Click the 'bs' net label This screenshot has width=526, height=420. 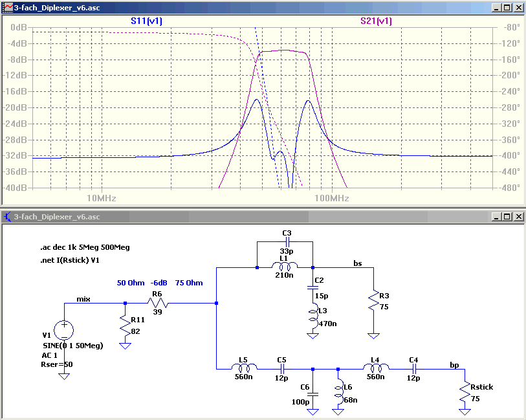click(358, 263)
